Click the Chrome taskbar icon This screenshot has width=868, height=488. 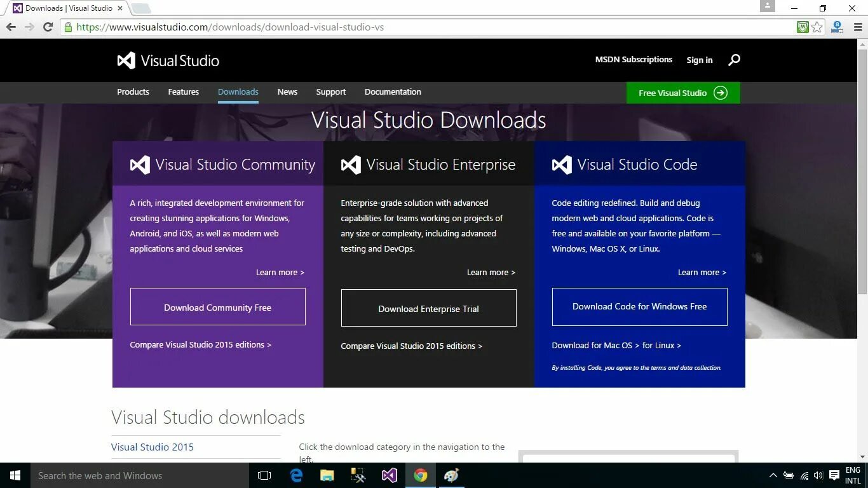421,475
